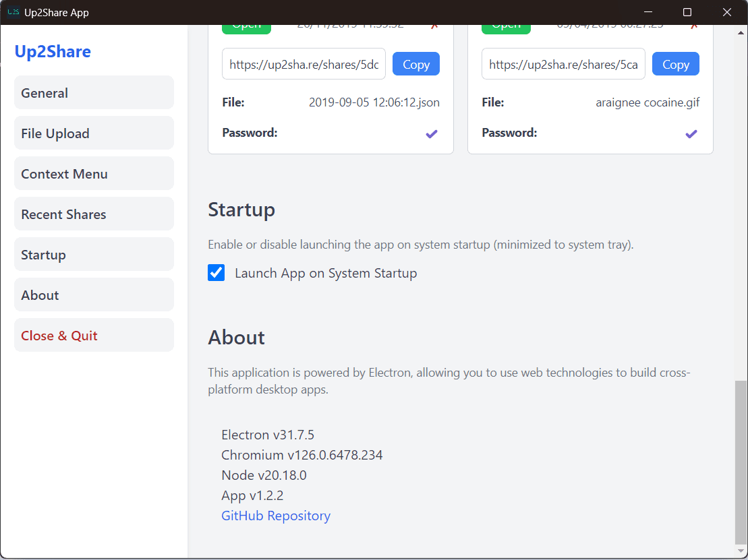Toggle Launch App on System Startup checkbox
Image resolution: width=748 pixels, height=560 pixels.
pyautogui.click(x=216, y=273)
